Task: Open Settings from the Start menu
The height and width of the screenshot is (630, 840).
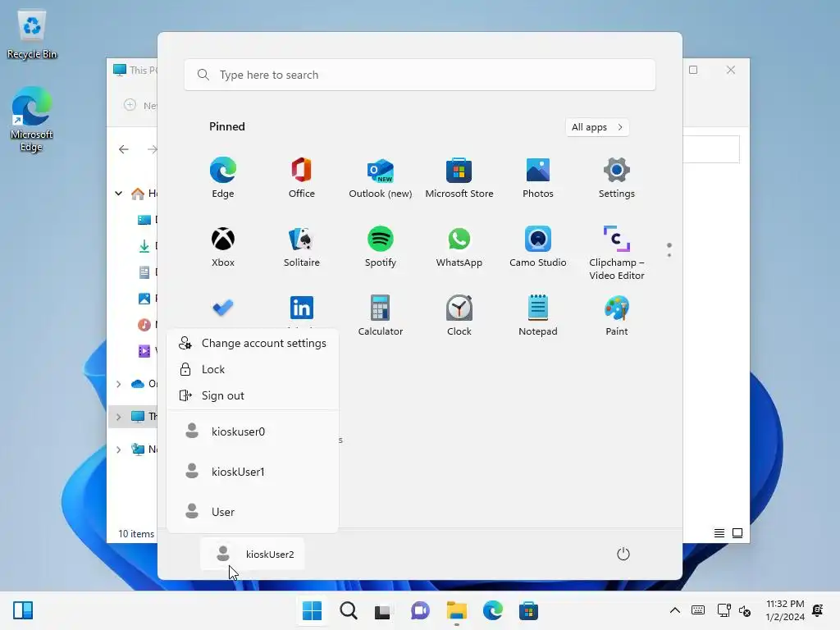Action: tap(617, 178)
